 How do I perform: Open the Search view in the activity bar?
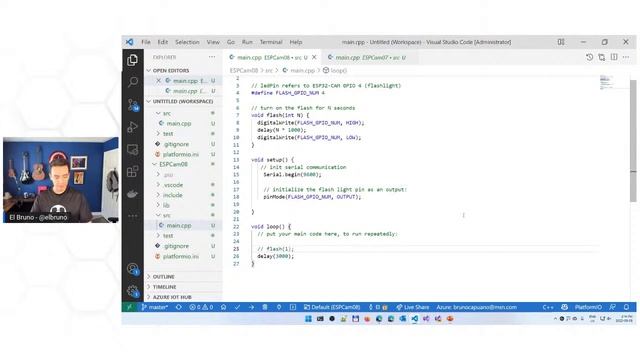pyautogui.click(x=132, y=82)
